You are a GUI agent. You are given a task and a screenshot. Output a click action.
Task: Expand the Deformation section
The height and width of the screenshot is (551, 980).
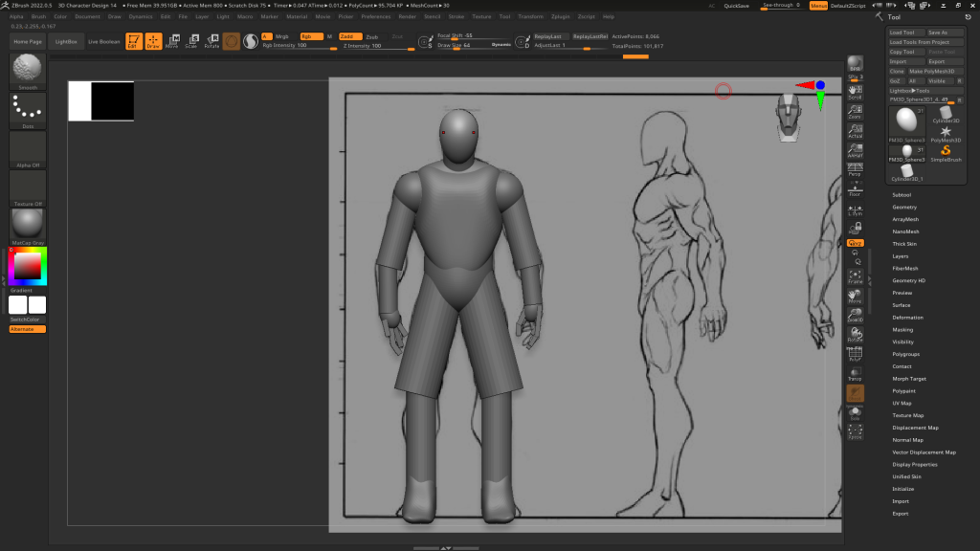(x=907, y=318)
